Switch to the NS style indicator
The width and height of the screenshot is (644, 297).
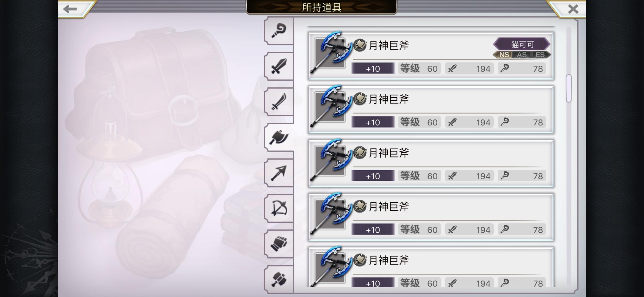(503, 55)
